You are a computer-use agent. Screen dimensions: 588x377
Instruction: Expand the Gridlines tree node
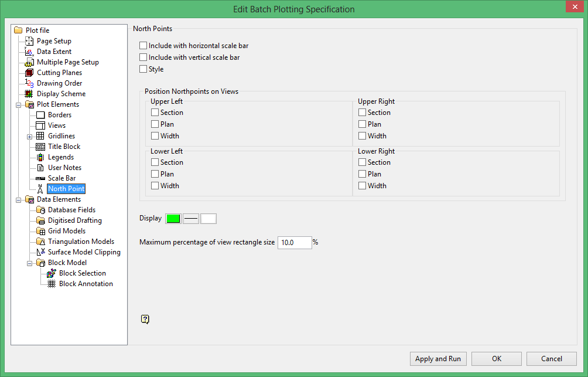tap(29, 136)
